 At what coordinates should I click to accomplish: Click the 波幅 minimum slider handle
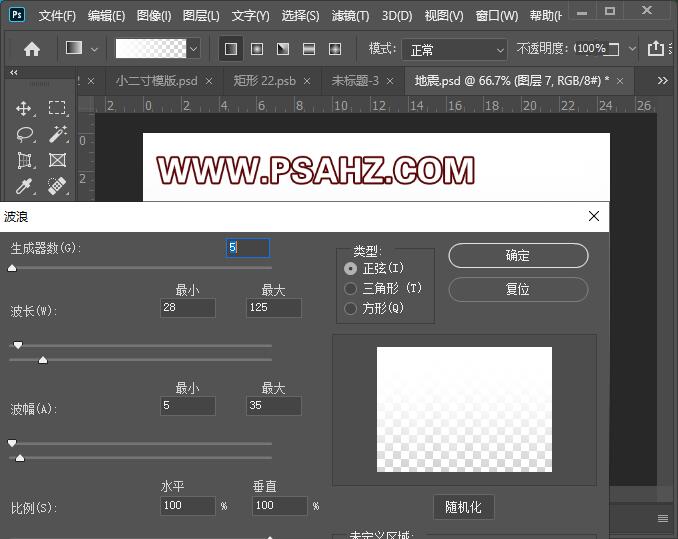pos(12,443)
